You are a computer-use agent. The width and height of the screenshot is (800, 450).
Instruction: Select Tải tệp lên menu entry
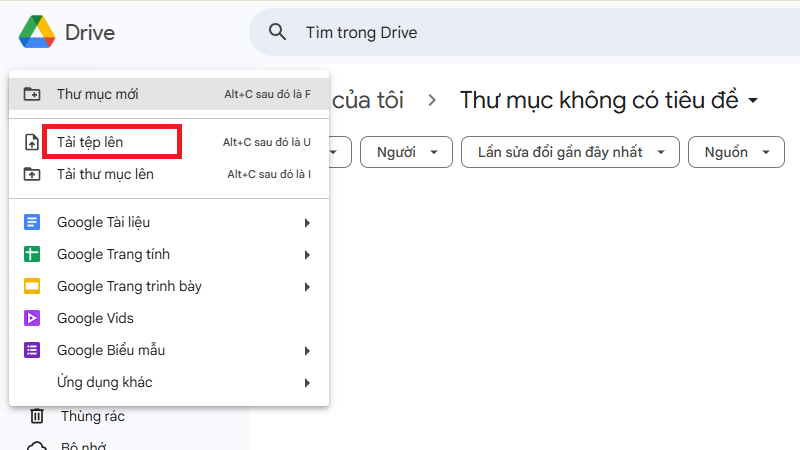(x=90, y=142)
